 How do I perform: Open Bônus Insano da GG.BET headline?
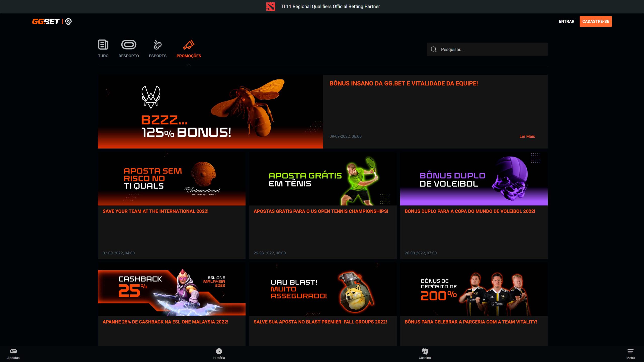pyautogui.click(x=404, y=83)
